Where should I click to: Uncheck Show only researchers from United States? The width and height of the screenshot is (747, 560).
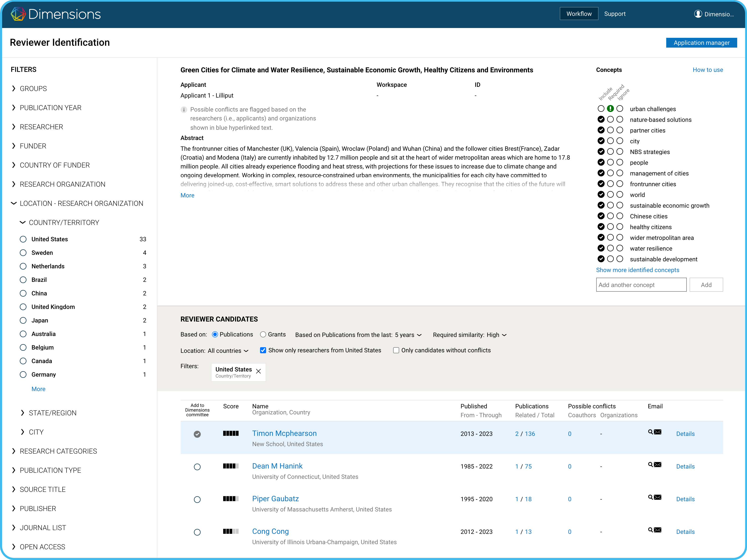263,350
